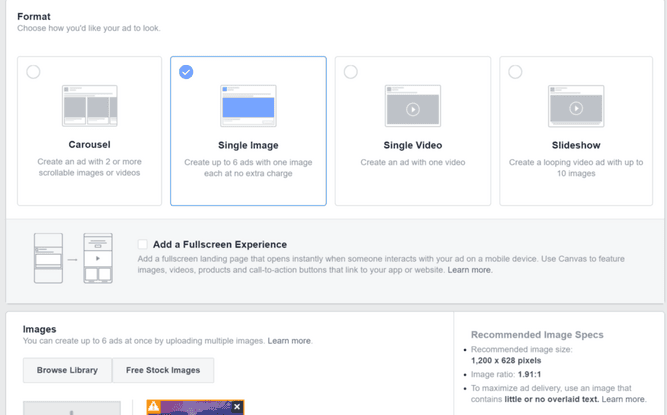Open Learn more link about overlaid text
Screen dimensions: 667x415
point(624,399)
